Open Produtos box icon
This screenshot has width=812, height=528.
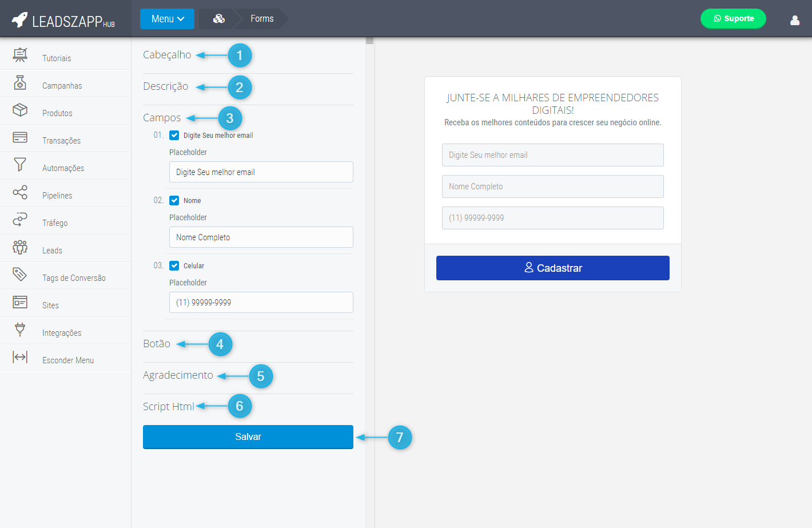pos(20,110)
